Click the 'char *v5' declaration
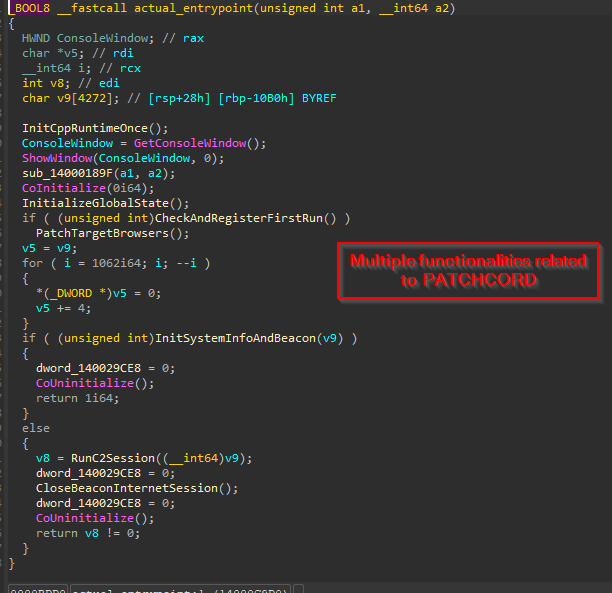The height and width of the screenshot is (593, 612). 53,53
